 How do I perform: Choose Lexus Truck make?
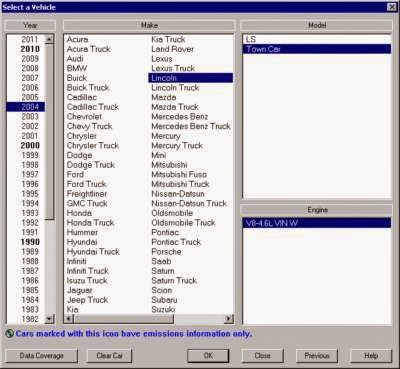coord(173,68)
